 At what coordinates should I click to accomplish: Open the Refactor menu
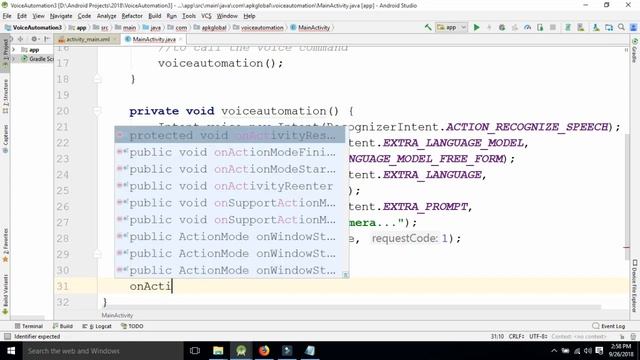point(132,16)
